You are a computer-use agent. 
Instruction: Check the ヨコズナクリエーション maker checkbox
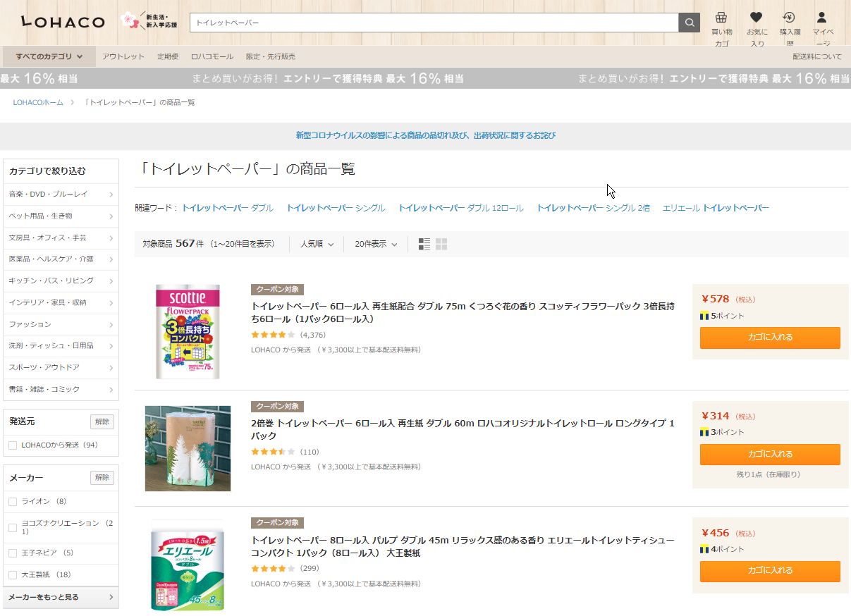point(13,527)
